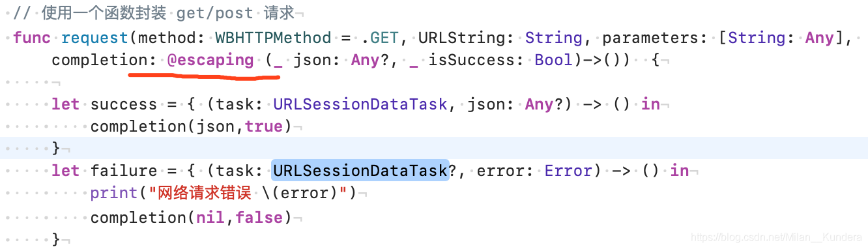Click the func keyword before request
The image size is (868, 249).
(31, 38)
